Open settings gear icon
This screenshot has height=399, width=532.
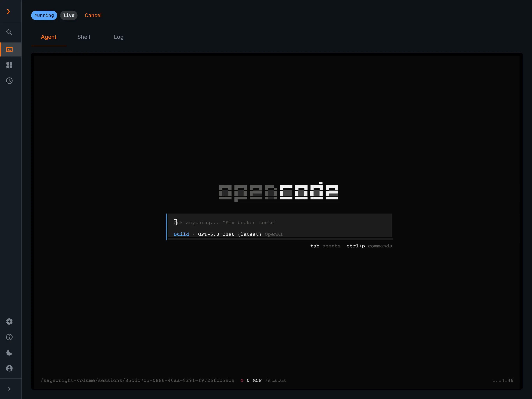[9, 321]
